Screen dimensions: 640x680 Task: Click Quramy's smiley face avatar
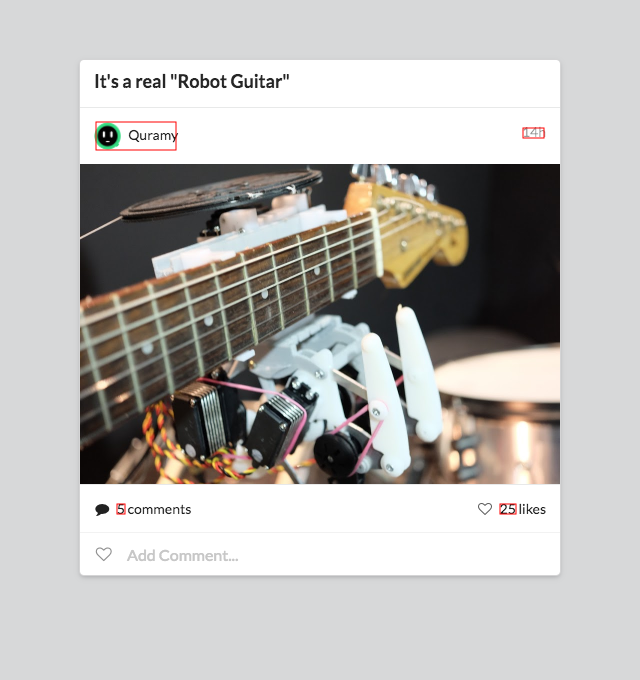[x=108, y=136]
